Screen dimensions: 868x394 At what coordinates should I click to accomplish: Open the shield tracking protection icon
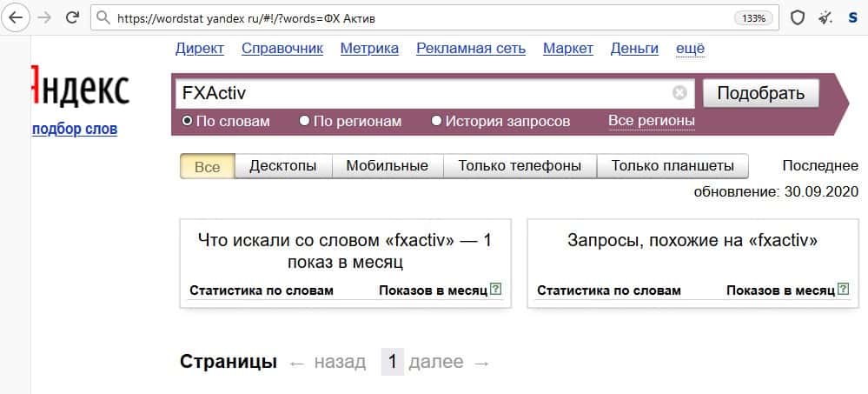(x=797, y=18)
